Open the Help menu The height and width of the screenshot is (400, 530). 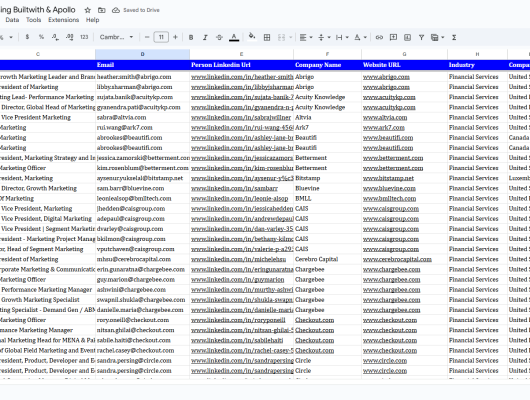pos(92,20)
